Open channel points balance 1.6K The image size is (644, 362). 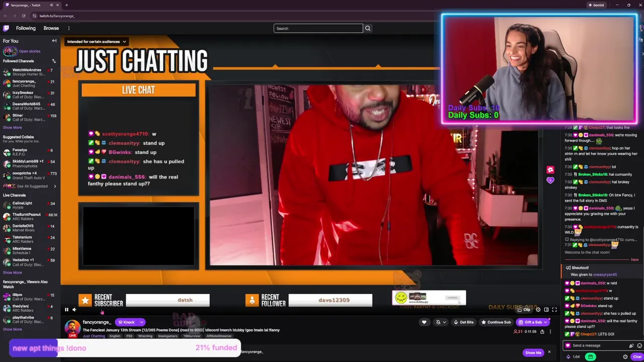coord(573,357)
